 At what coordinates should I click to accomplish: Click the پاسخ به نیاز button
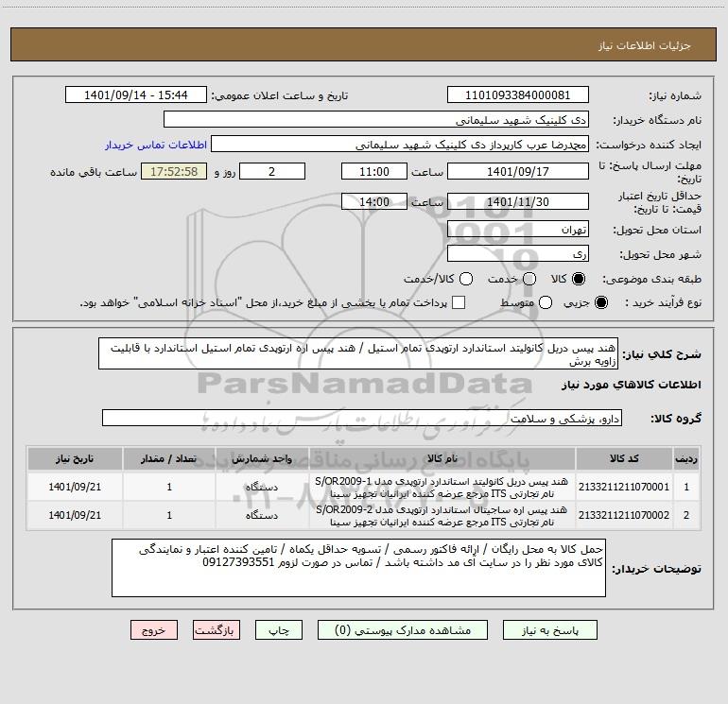click(x=550, y=630)
